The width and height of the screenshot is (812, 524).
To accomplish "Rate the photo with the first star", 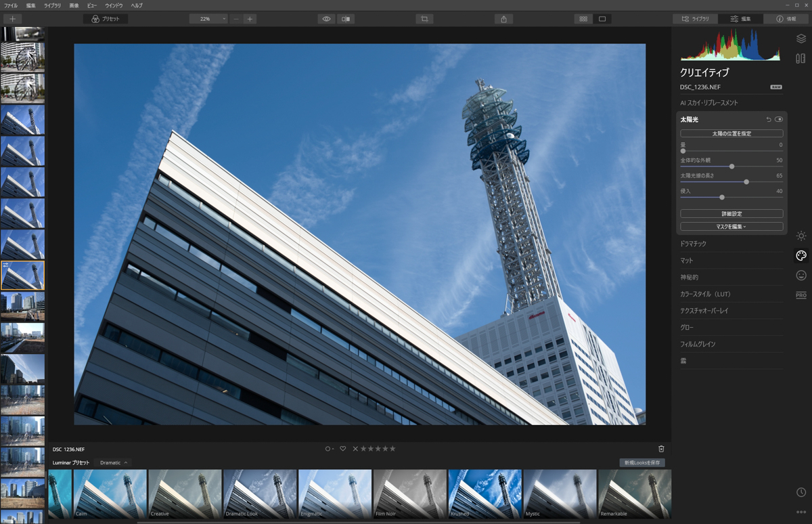I will 363,449.
